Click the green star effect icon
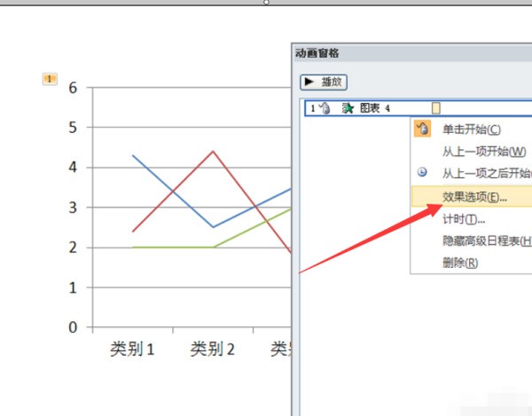Image resolution: width=532 pixels, height=416 pixels. [x=348, y=108]
